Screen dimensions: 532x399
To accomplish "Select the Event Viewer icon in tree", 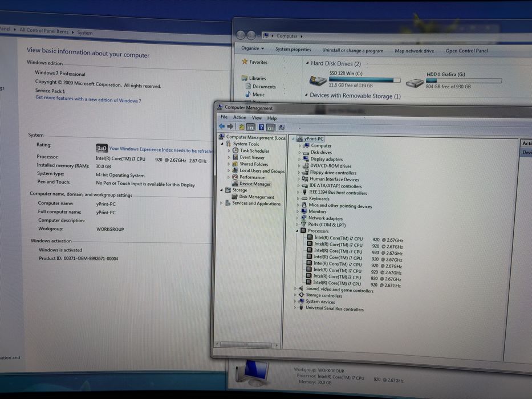I will point(235,157).
